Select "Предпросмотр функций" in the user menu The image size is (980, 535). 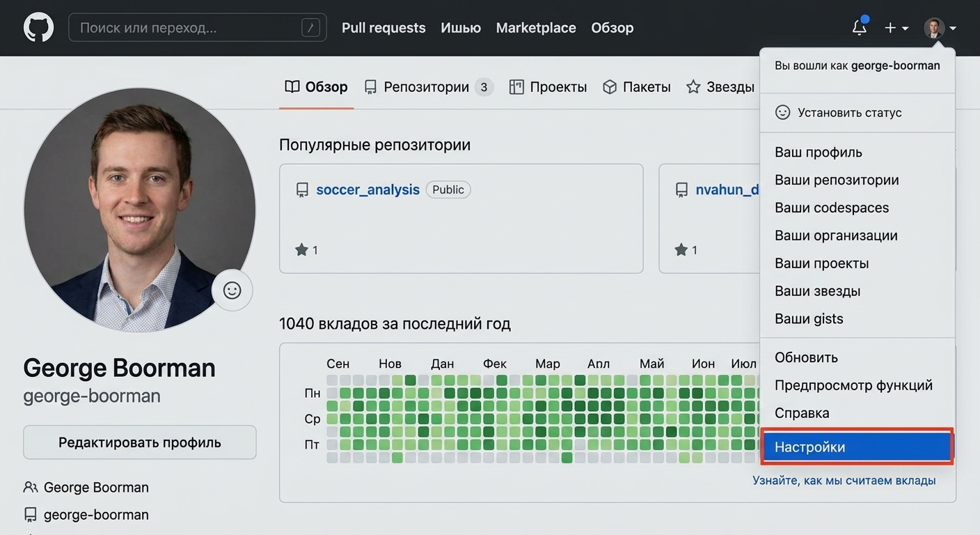[x=857, y=385]
